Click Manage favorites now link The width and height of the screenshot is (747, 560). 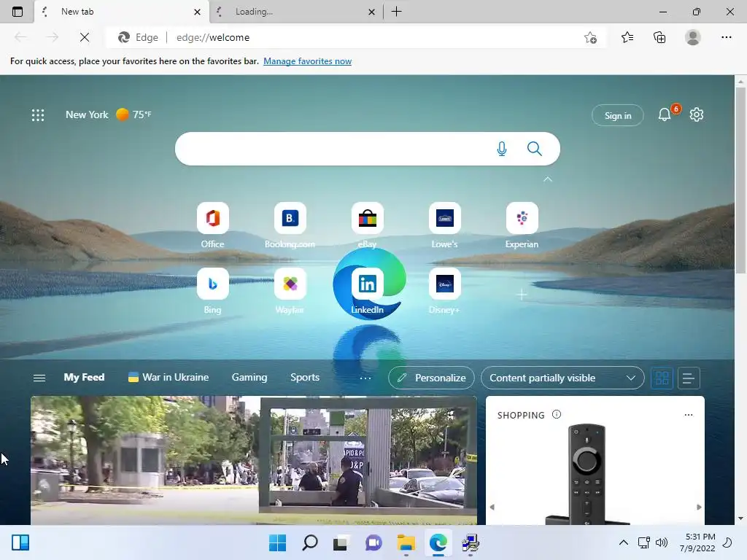click(x=307, y=61)
